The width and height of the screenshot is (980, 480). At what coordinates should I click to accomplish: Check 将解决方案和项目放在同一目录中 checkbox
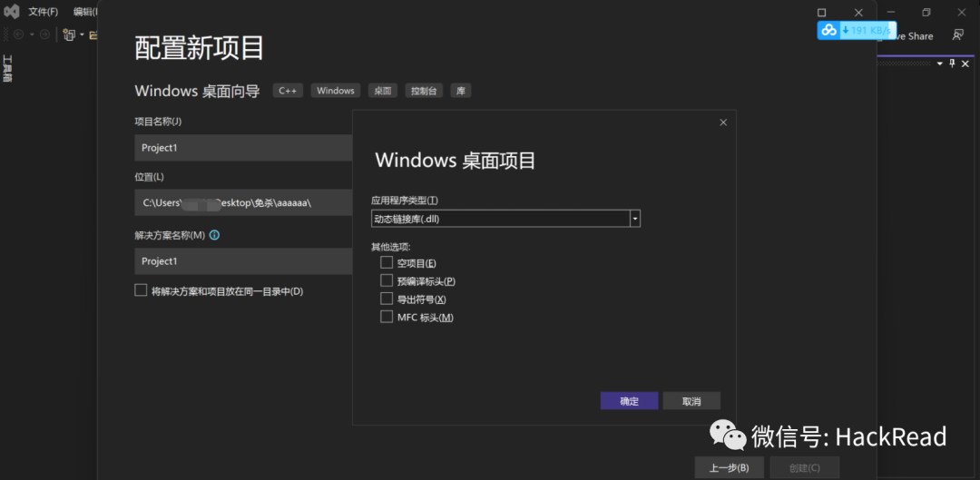[141, 290]
